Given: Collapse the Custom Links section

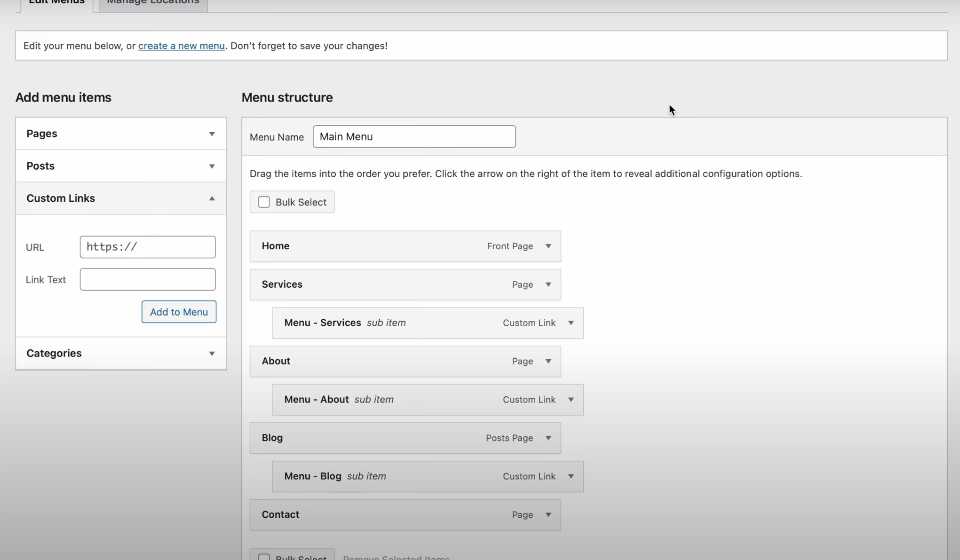Looking at the screenshot, I should [x=212, y=198].
